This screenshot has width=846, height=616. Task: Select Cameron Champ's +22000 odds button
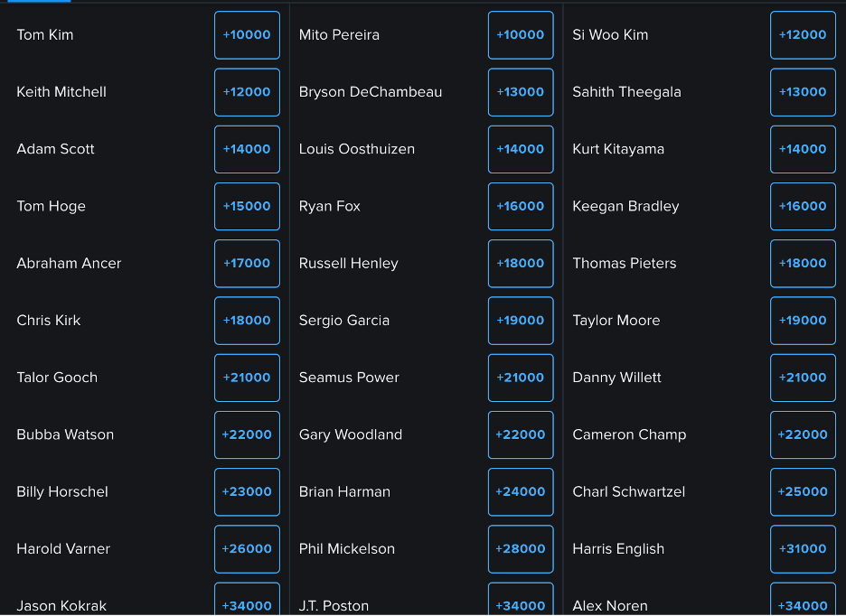pos(803,434)
